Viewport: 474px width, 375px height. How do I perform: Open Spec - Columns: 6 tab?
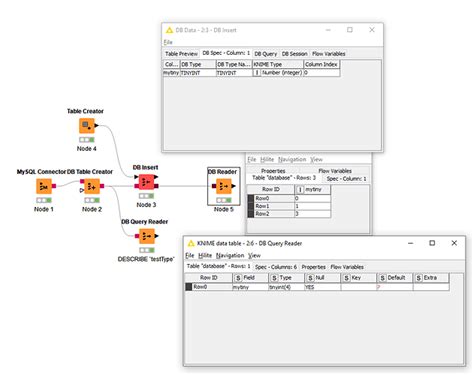point(276,267)
